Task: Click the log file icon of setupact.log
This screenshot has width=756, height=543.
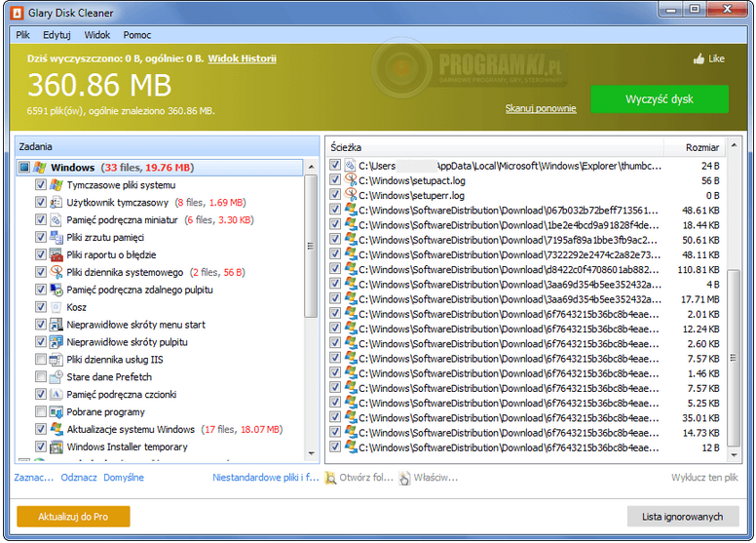Action: tap(351, 180)
